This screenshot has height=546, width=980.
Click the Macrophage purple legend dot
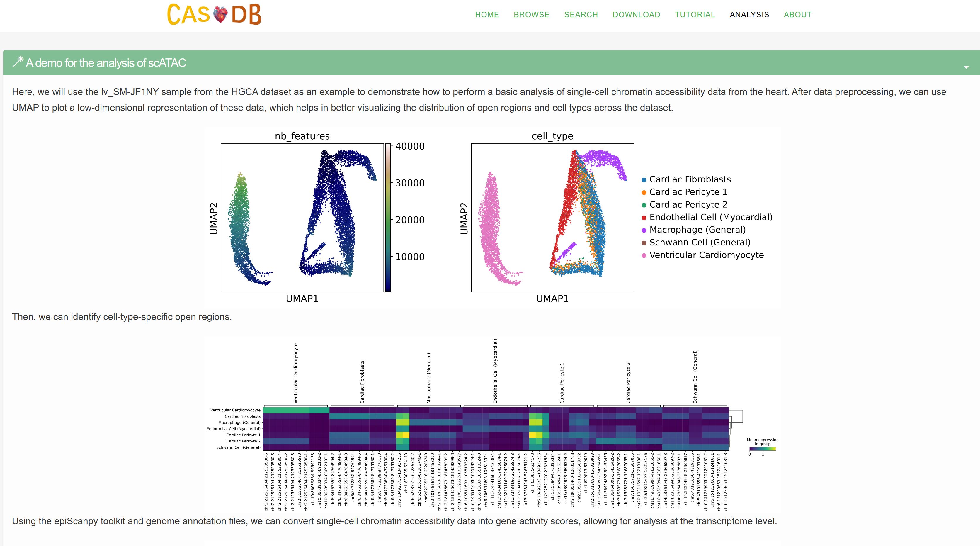click(x=644, y=230)
